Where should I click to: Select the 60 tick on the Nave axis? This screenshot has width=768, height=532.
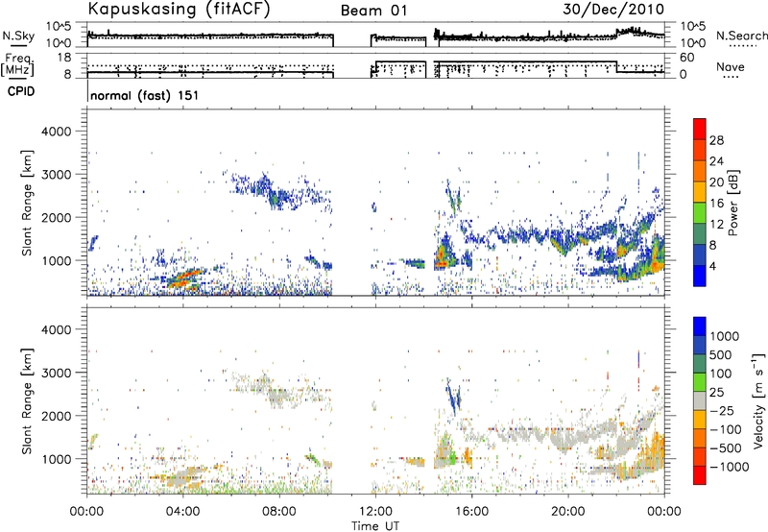click(687, 58)
